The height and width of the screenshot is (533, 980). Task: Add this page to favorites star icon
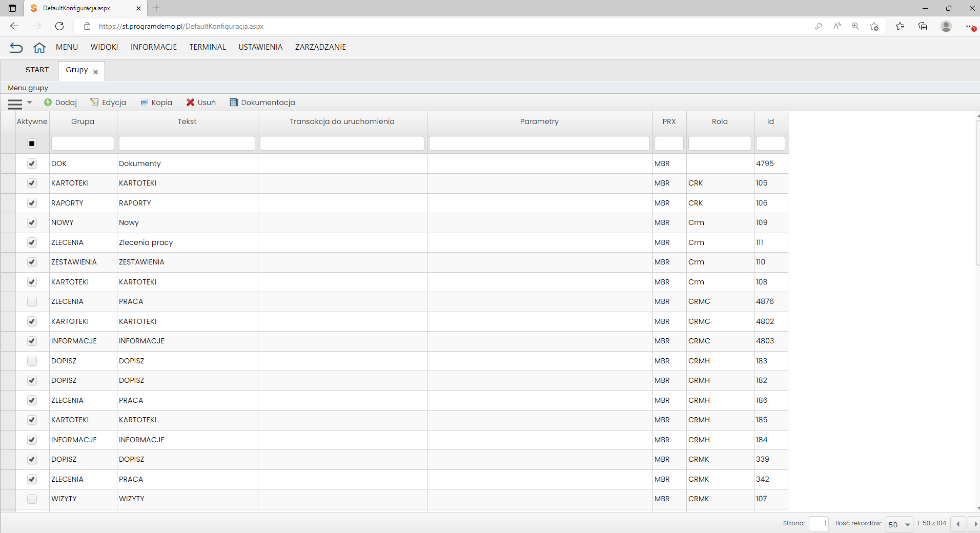point(874,26)
